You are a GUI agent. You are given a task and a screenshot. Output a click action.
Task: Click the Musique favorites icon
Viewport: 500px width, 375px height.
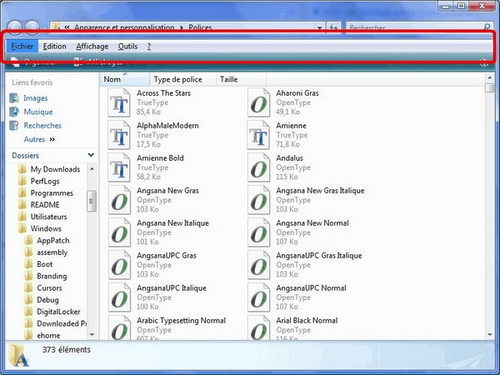[x=14, y=112]
